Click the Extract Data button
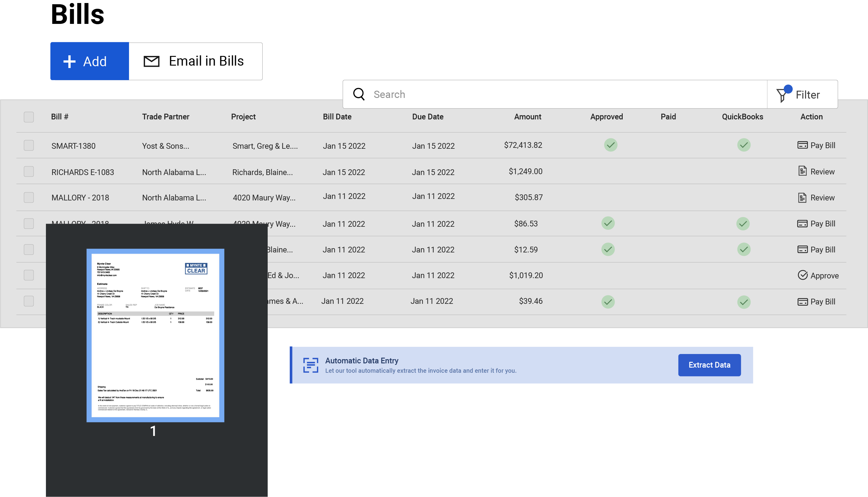 click(x=709, y=365)
